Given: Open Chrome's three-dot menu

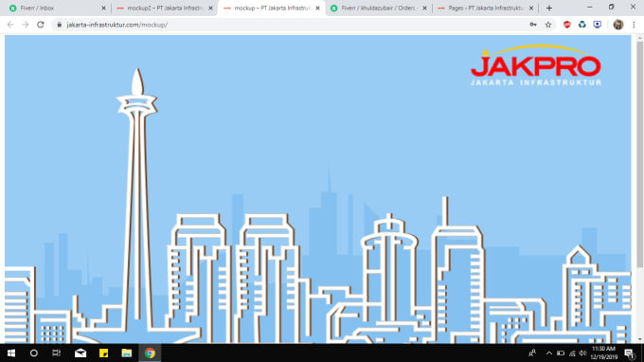Looking at the screenshot, I should point(634,25).
